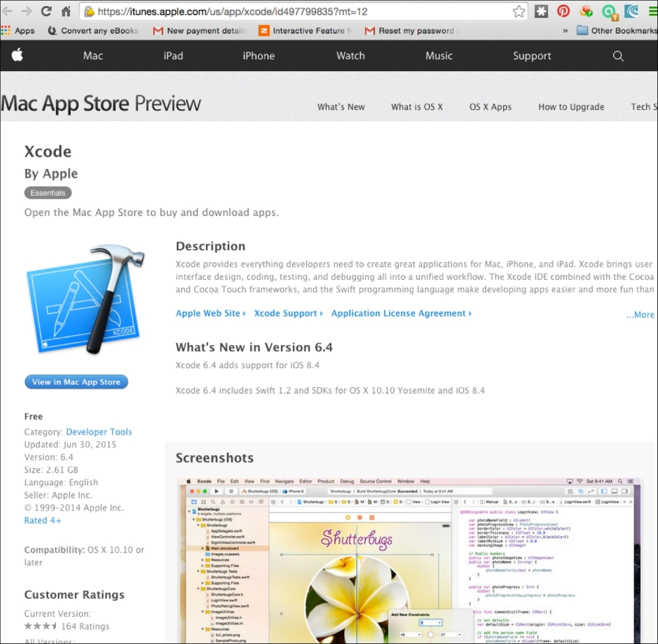Image resolution: width=658 pixels, height=644 pixels.
Task: Open the OS X Apps link
Action: (x=490, y=107)
